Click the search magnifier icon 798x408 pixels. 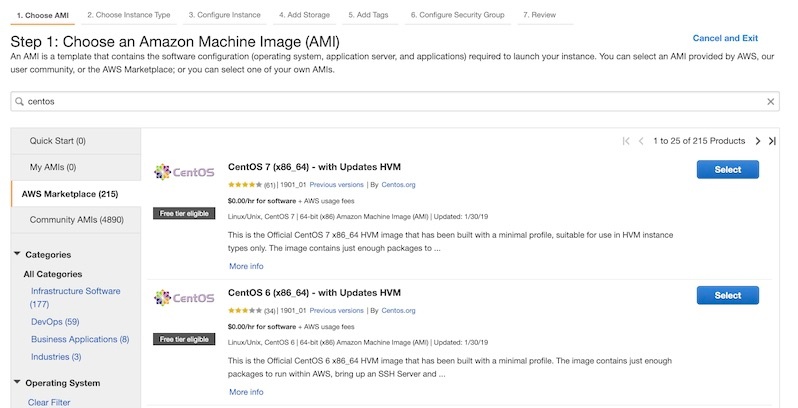20,102
